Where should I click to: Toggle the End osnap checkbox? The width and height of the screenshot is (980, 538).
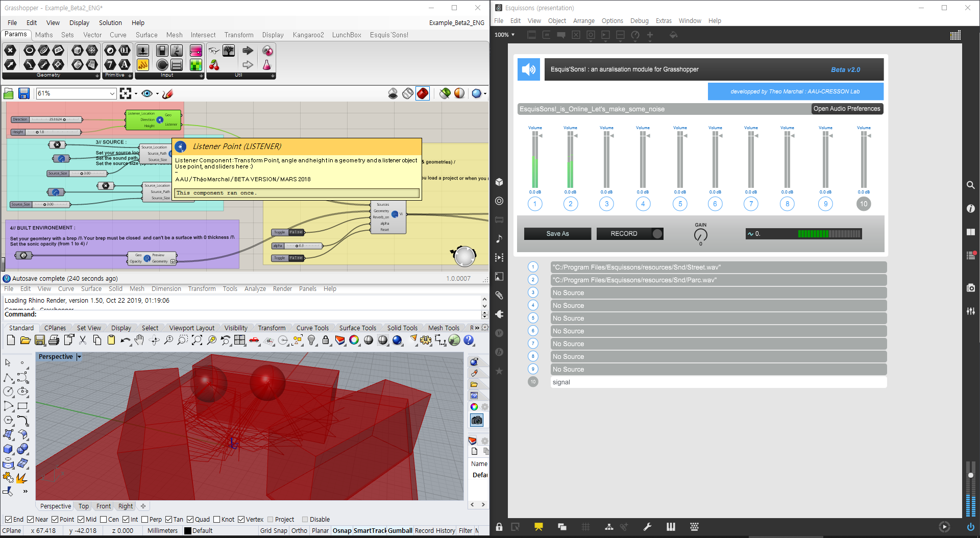(8, 519)
